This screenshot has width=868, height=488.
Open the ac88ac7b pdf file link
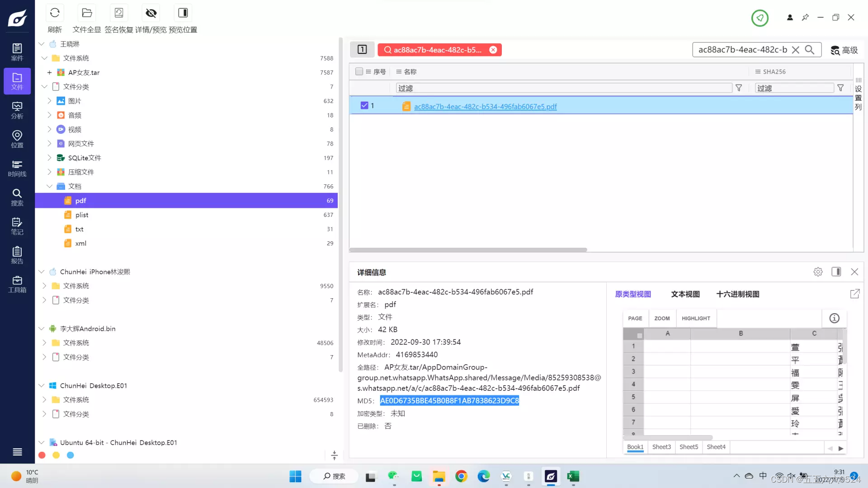485,107
